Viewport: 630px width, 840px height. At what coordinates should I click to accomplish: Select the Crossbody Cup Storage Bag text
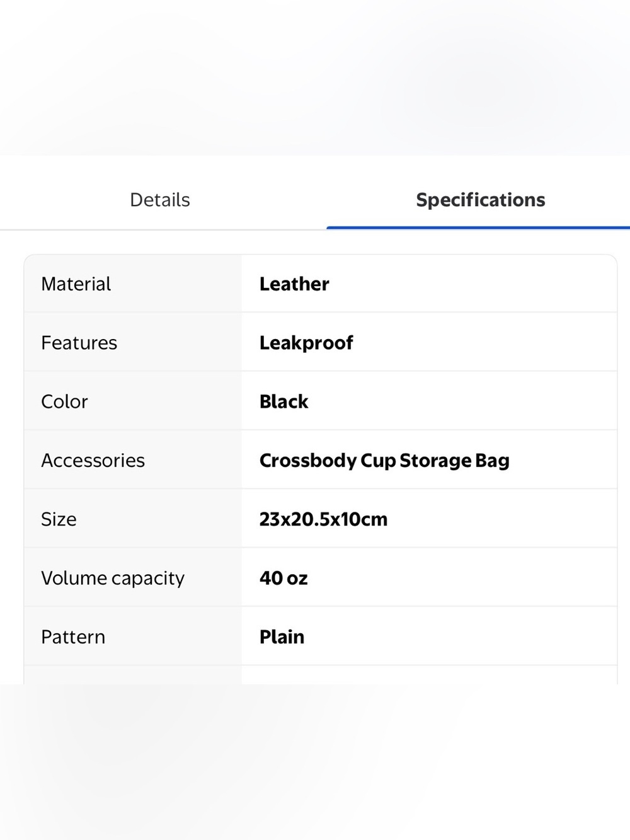tap(384, 461)
